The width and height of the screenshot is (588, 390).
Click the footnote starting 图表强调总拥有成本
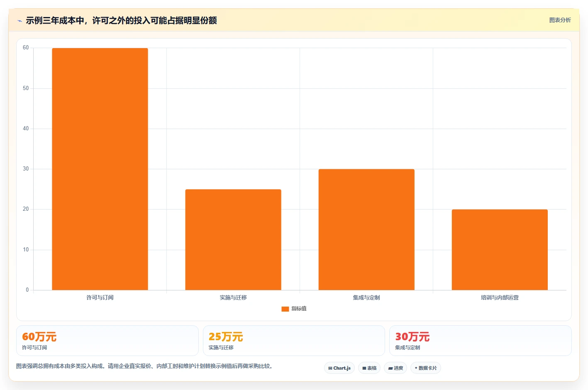pos(144,366)
